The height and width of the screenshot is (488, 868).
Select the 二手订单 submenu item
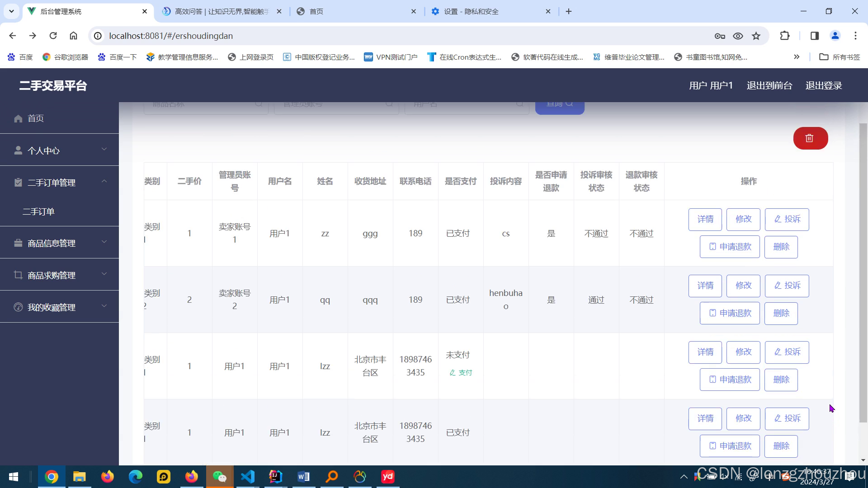(x=39, y=211)
